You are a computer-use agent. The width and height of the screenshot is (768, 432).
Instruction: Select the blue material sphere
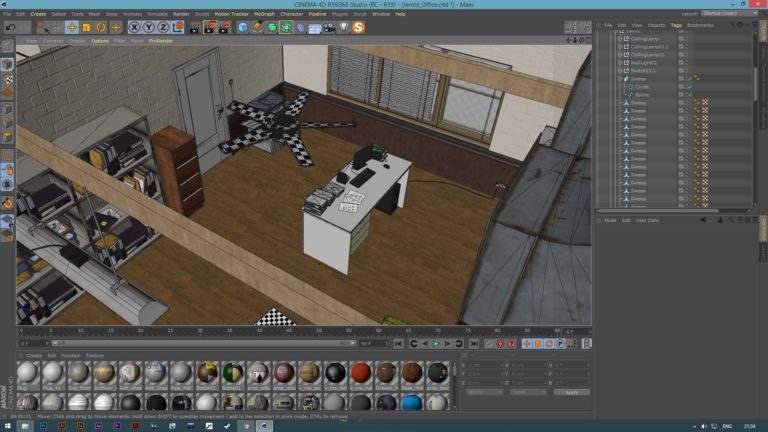click(x=411, y=403)
